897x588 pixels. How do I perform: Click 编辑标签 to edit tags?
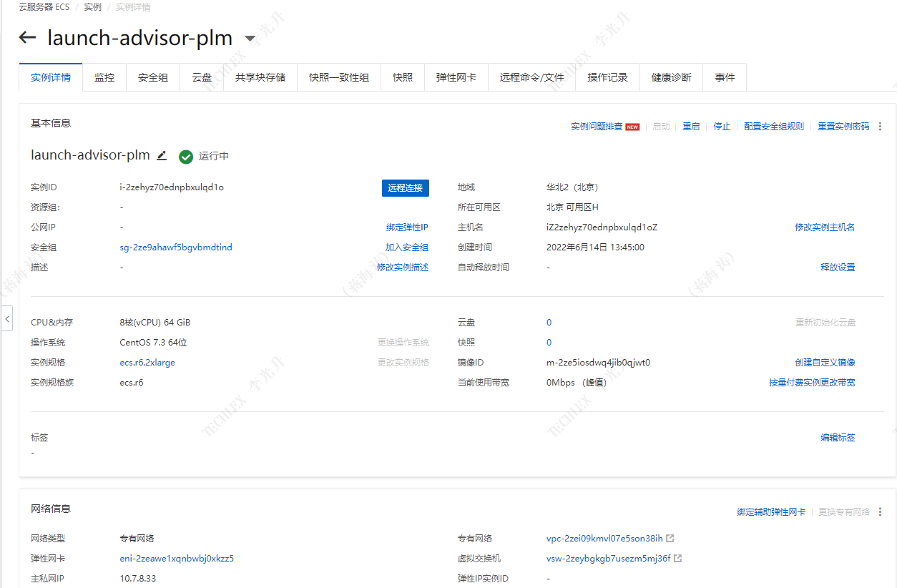point(838,438)
